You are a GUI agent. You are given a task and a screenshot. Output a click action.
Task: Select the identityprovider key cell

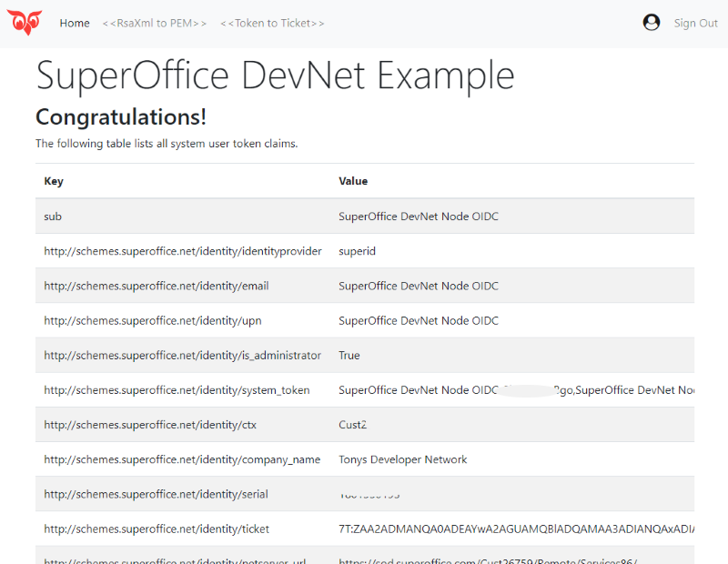183,251
